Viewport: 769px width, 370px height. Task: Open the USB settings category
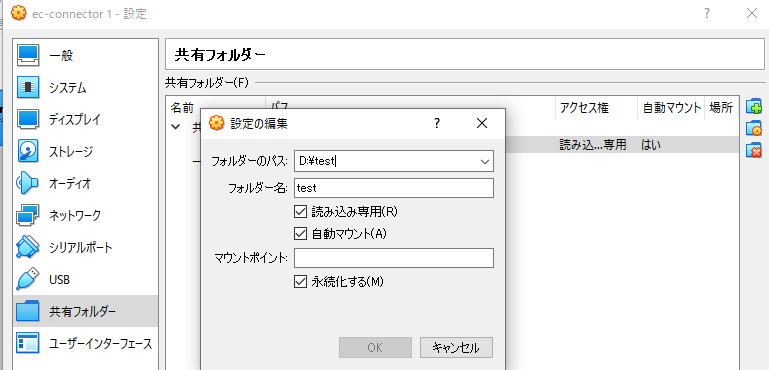[85, 279]
